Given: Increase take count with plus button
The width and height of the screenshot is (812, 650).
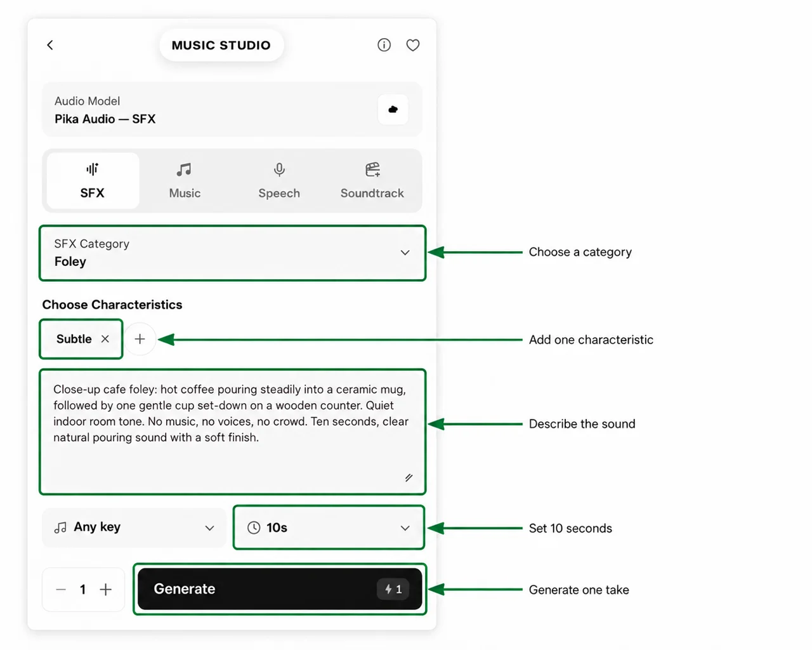Looking at the screenshot, I should (x=106, y=590).
